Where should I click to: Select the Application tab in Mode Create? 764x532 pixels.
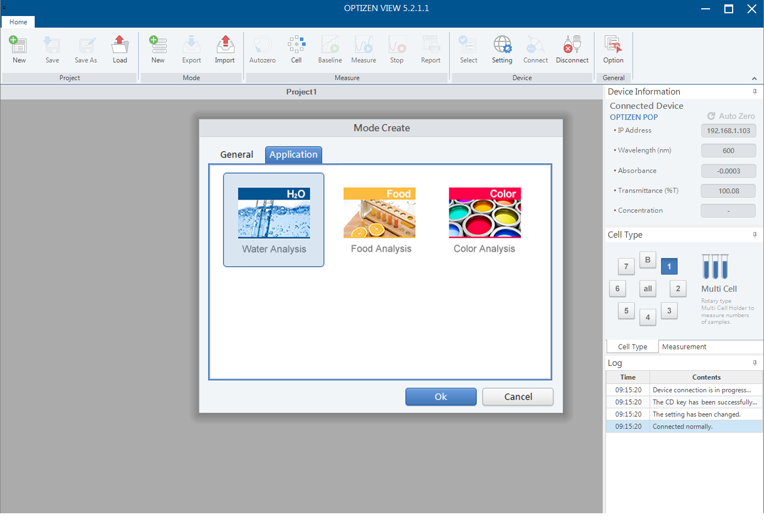(293, 155)
